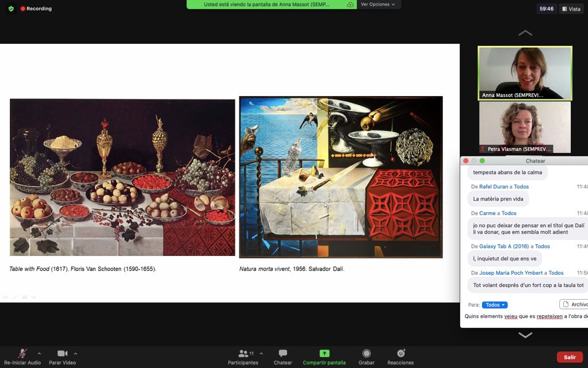The height and width of the screenshot is (368, 588).
Task: Open the Para: Todos recipient dropdown
Action: point(494,305)
